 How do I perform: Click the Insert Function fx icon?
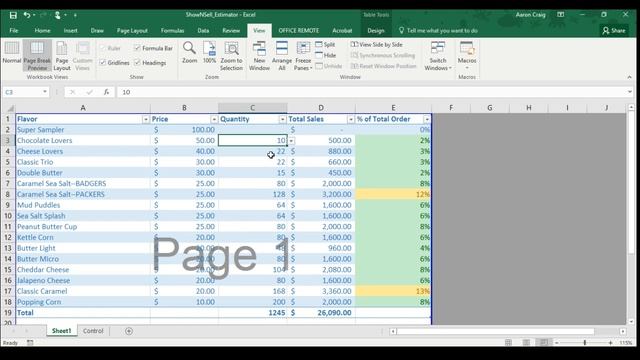coord(106,92)
